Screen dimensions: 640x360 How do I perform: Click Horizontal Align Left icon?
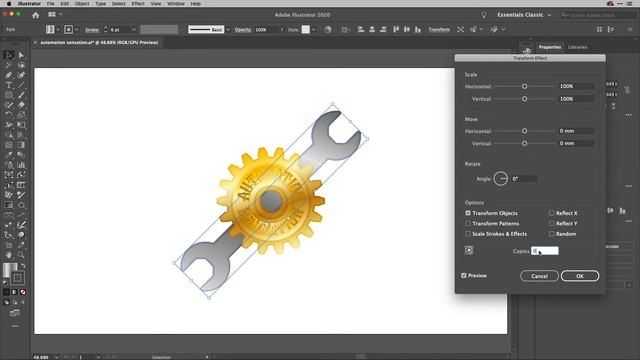click(x=361, y=29)
